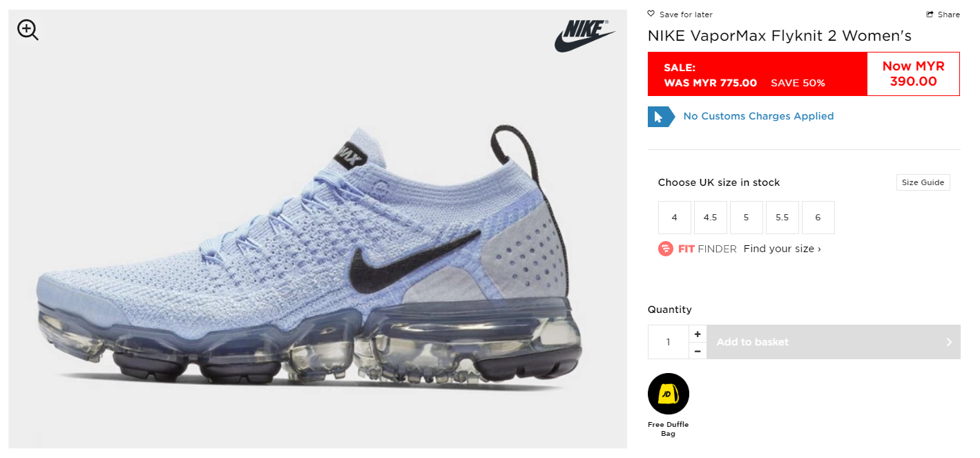Click the Share arrow icon
This screenshot has width=980, height=458.
click(930, 15)
